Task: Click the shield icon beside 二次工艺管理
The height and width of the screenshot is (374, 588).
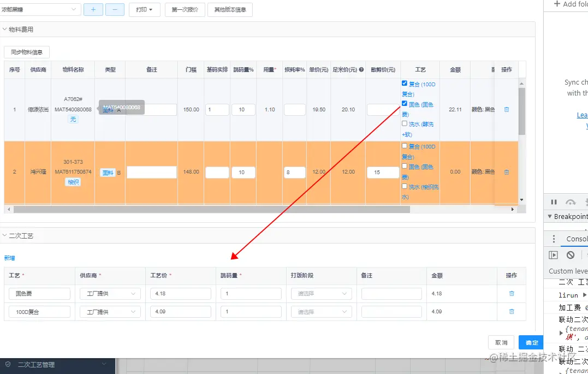Action: (8, 364)
